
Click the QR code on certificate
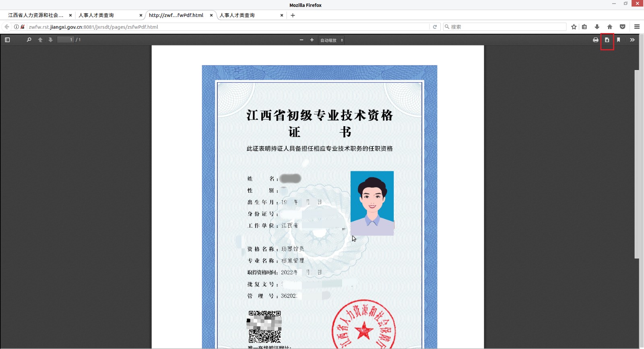click(264, 326)
